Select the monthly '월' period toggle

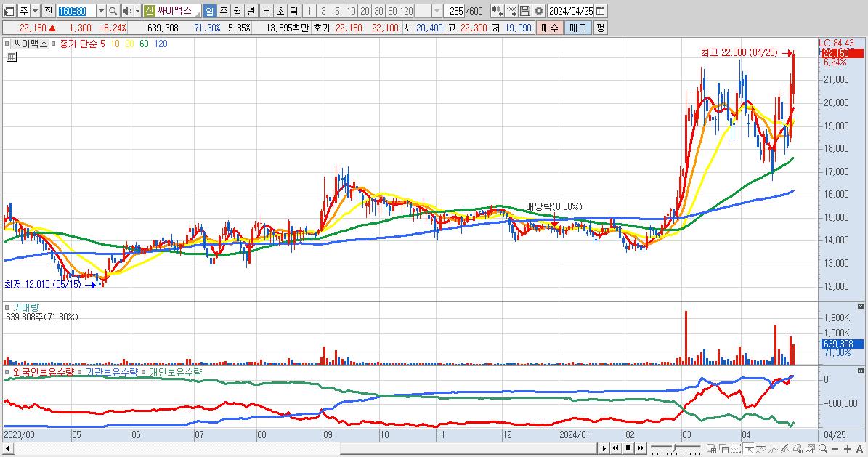(x=237, y=11)
